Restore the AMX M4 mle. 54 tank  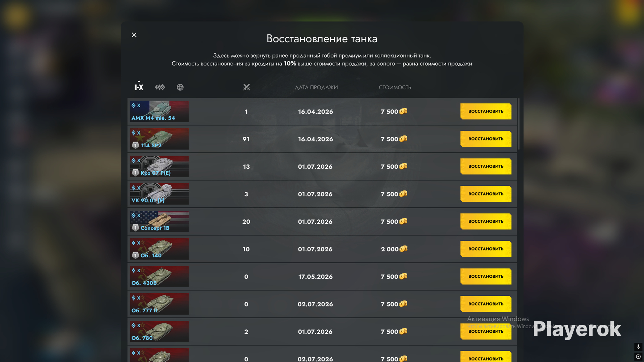coord(486,111)
